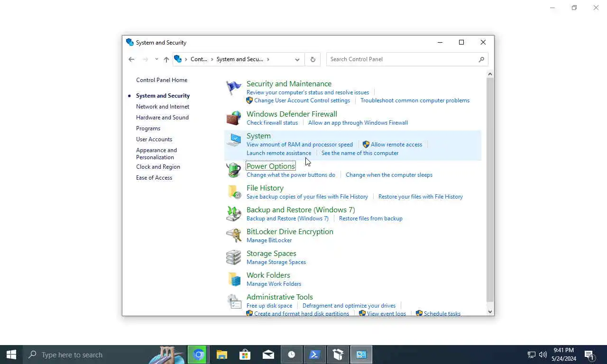Select Network and Internet category
The image size is (607, 364).
pyautogui.click(x=163, y=107)
